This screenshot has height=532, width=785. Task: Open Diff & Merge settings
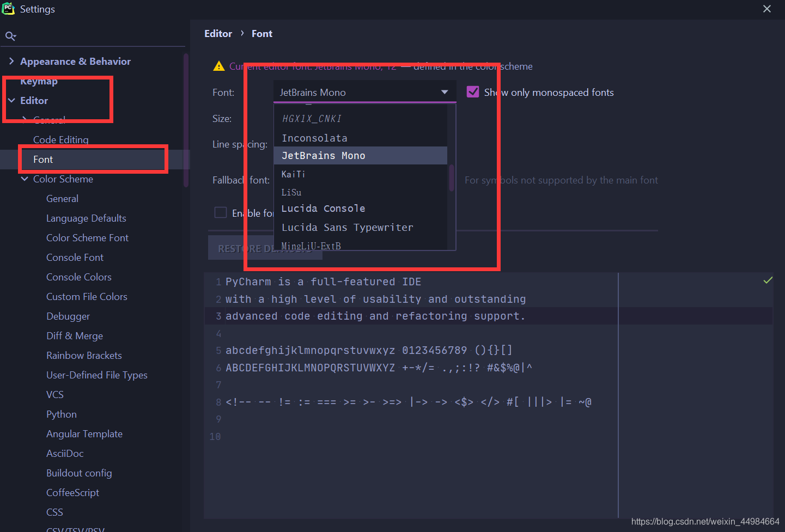pyautogui.click(x=75, y=335)
